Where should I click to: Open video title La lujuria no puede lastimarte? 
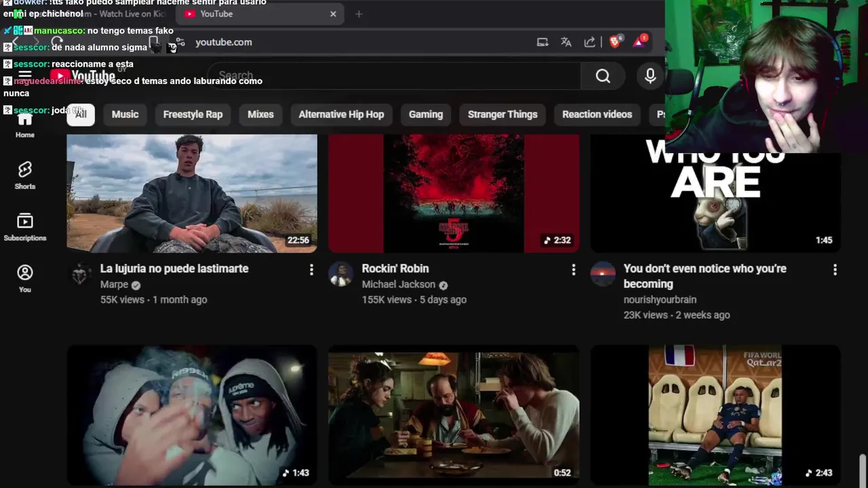pyautogui.click(x=174, y=268)
